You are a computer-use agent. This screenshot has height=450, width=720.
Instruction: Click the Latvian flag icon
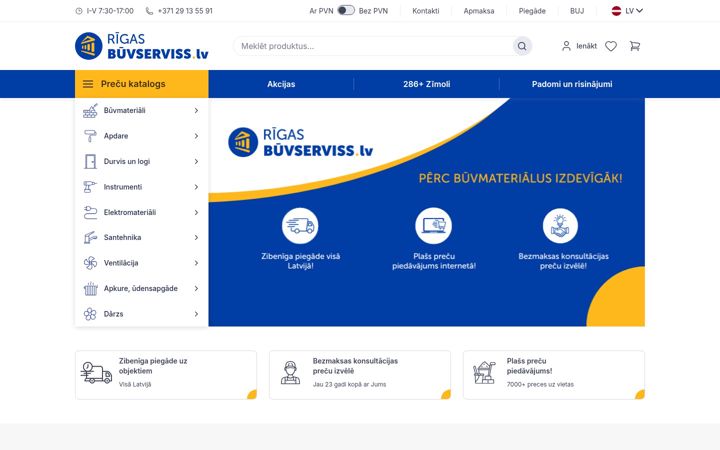(616, 11)
